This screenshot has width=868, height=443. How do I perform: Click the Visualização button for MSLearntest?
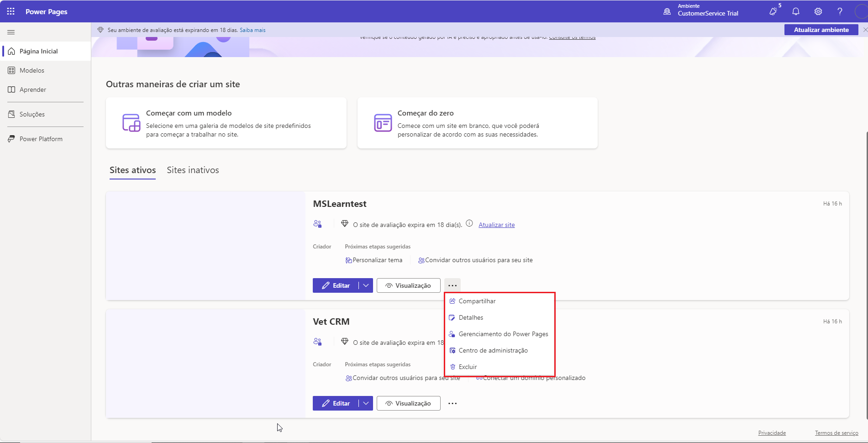tap(408, 285)
